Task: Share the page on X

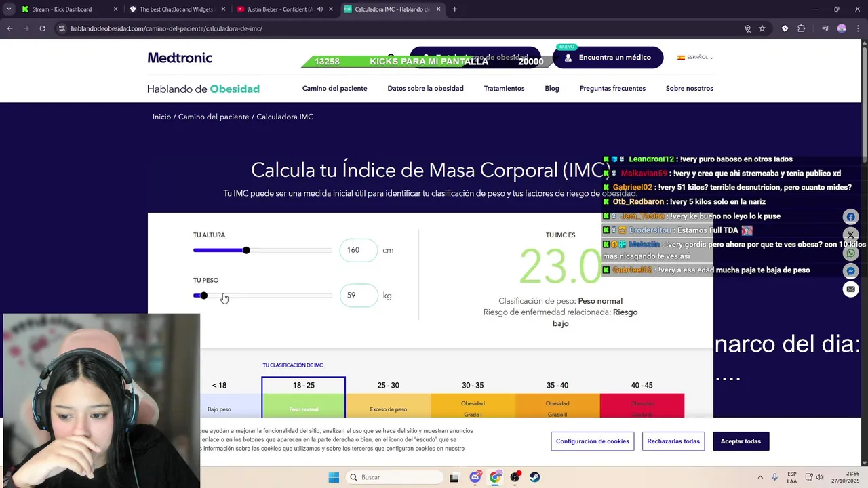Action: pos(850,235)
